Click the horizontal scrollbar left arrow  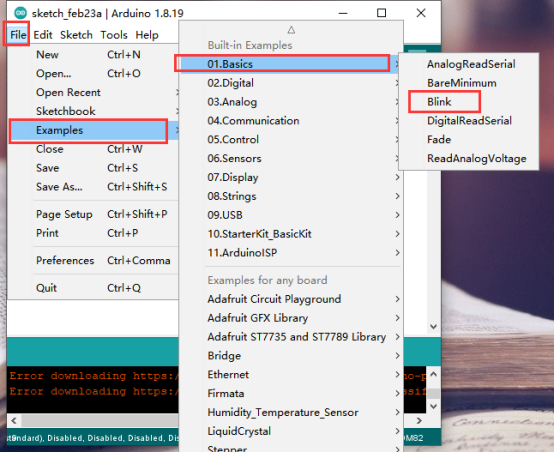(14, 421)
